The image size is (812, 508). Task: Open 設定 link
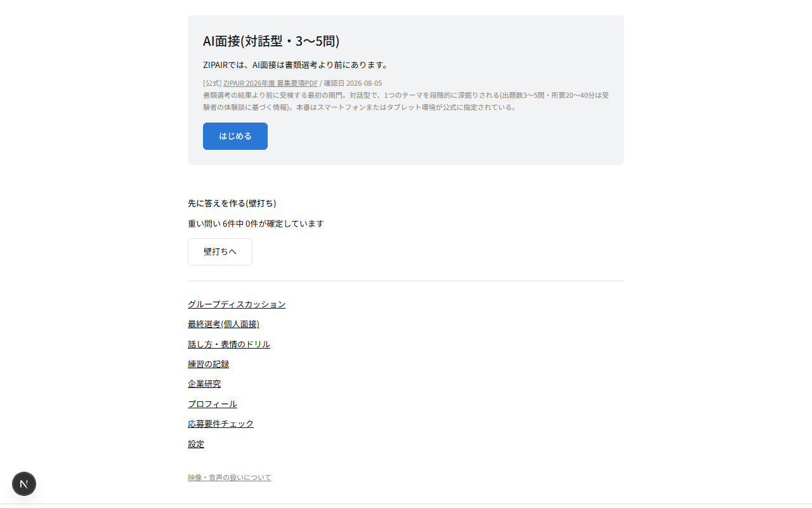[196, 444]
